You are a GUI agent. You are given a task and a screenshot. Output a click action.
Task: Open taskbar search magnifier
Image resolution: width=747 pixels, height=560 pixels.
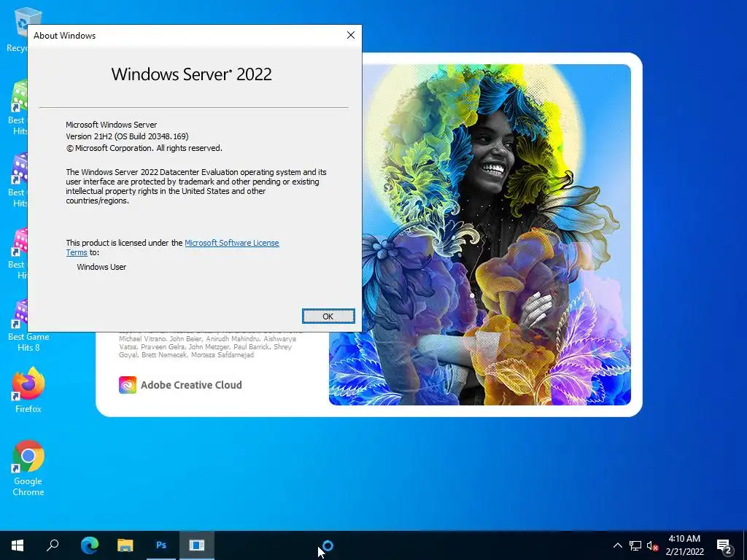[53, 545]
